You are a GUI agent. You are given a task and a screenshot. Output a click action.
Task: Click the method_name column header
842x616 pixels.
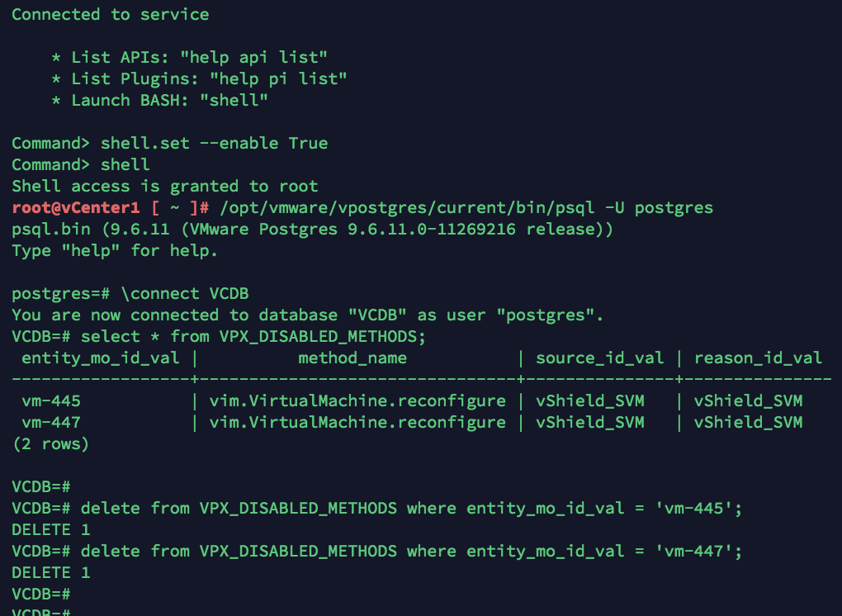point(352,358)
